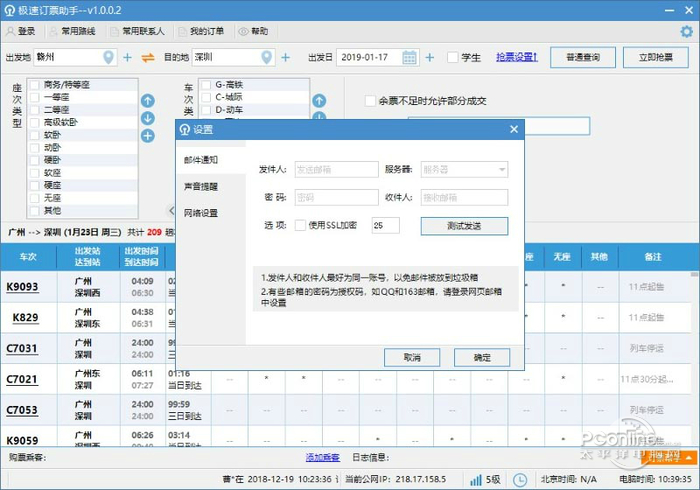Move seat type down with arrow
Screen dimensions: 700x490
click(148, 118)
